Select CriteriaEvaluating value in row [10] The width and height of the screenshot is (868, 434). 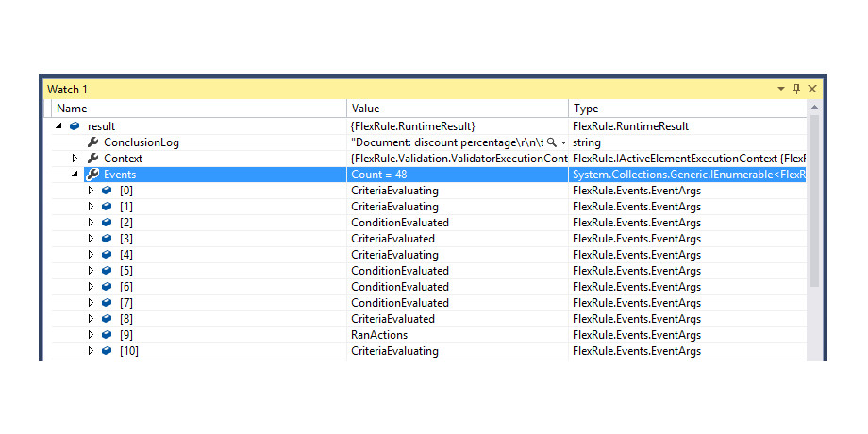(x=394, y=351)
